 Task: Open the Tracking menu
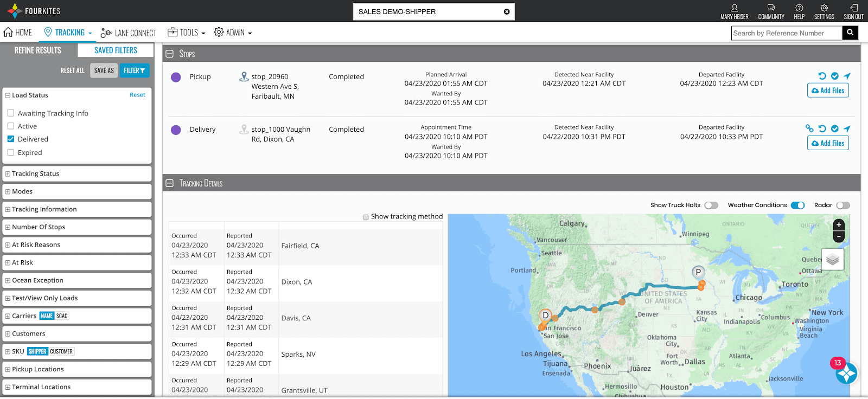[x=68, y=33]
